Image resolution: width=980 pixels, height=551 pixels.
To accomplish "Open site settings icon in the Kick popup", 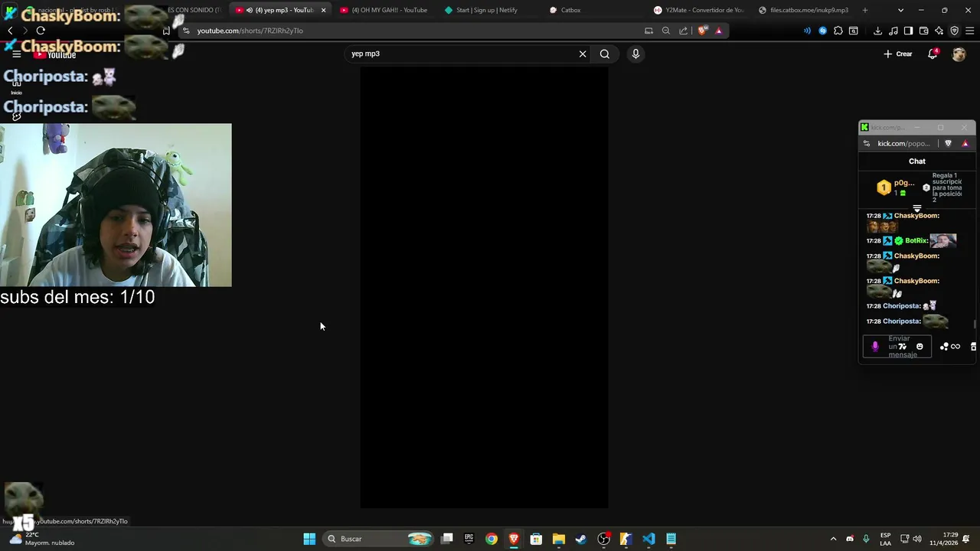I will pyautogui.click(x=867, y=143).
